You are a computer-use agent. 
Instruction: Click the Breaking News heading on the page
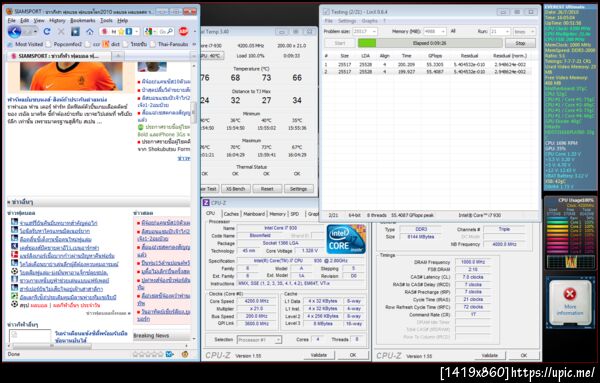coord(151,336)
